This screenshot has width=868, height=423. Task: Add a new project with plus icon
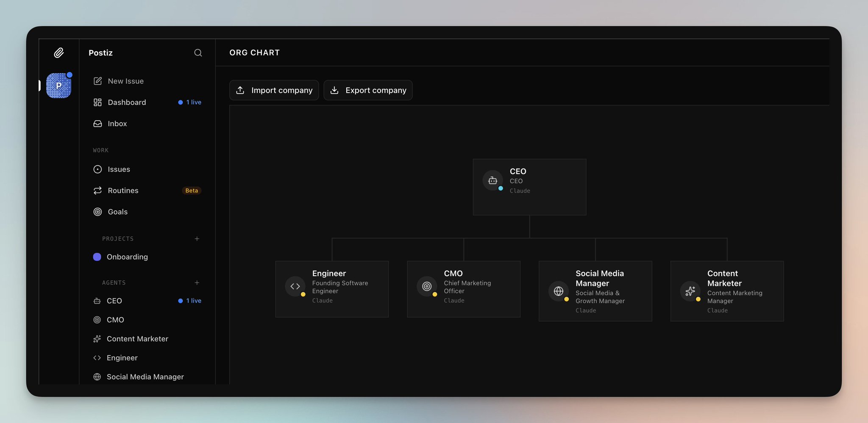(197, 239)
